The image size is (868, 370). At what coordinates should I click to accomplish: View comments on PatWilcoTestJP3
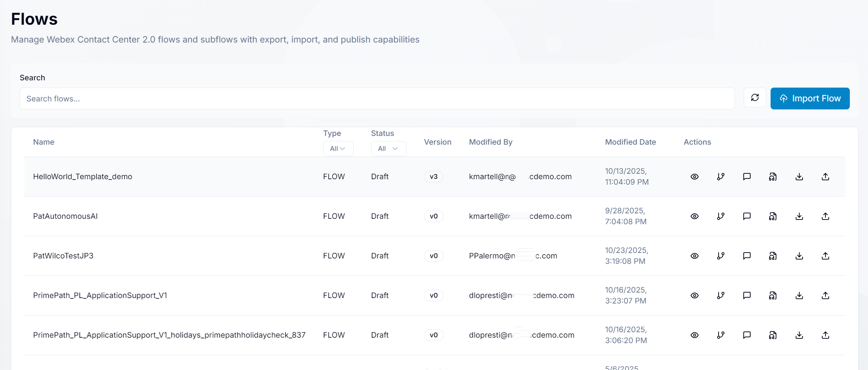(747, 256)
